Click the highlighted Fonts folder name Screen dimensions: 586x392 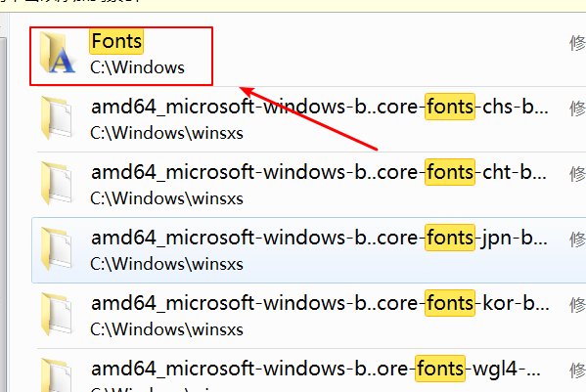coord(116,41)
